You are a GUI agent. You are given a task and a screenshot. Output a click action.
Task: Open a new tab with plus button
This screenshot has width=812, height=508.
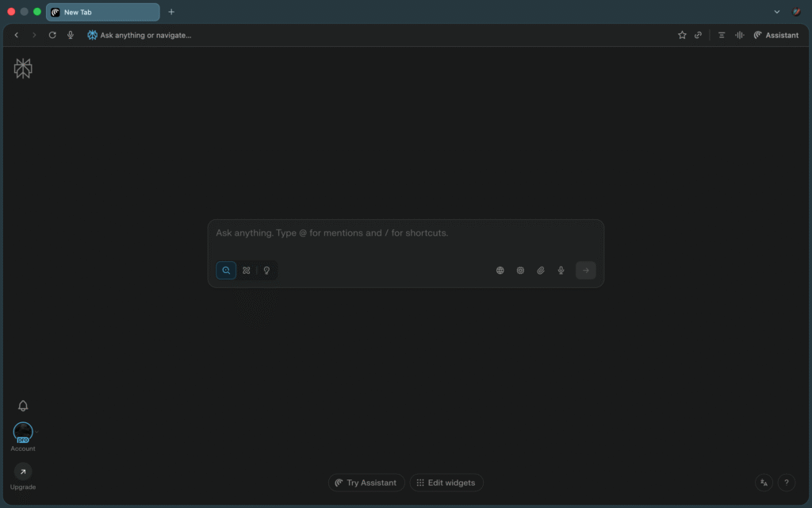pos(171,12)
